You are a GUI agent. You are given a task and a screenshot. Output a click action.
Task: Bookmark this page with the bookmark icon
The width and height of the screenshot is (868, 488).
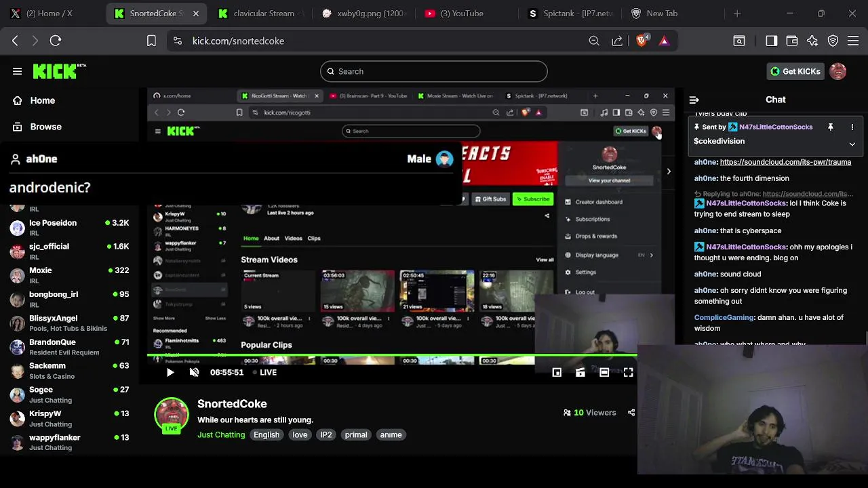point(152,41)
